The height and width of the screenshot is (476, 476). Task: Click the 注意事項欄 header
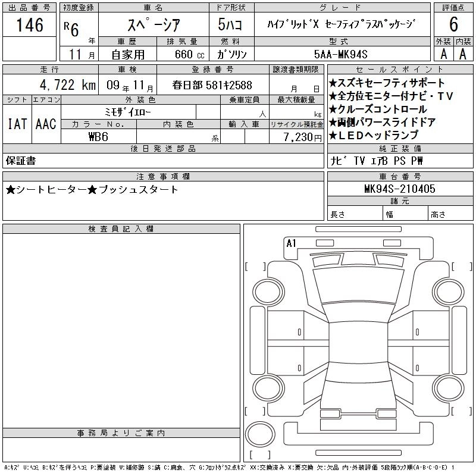pos(163,176)
